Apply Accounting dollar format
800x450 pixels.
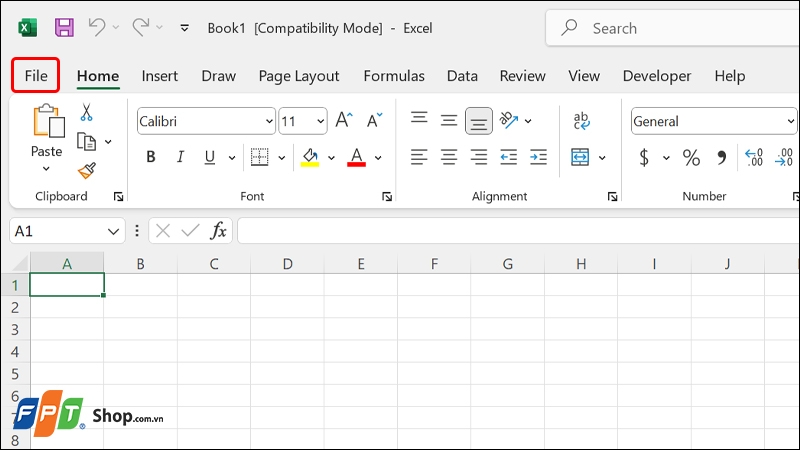point(644,157)
